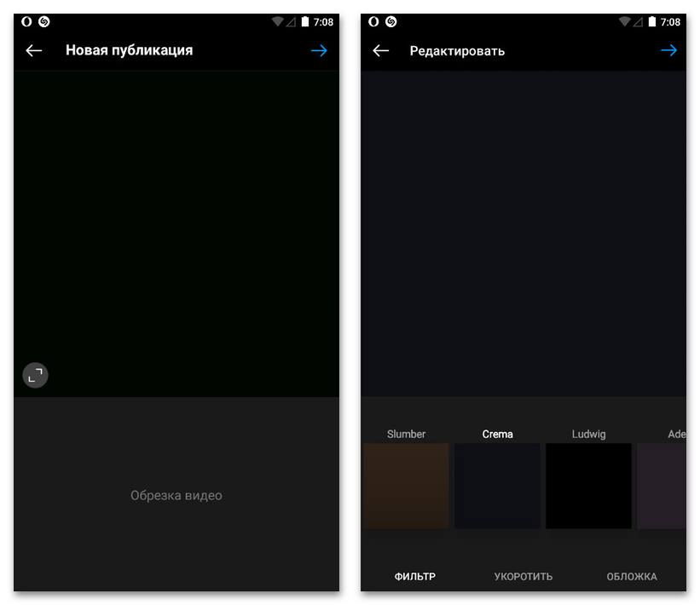Viewport: 700px width, 605px height.
Task: Apply the Ludwig filter thumbnail
Action: pos(588,486)
